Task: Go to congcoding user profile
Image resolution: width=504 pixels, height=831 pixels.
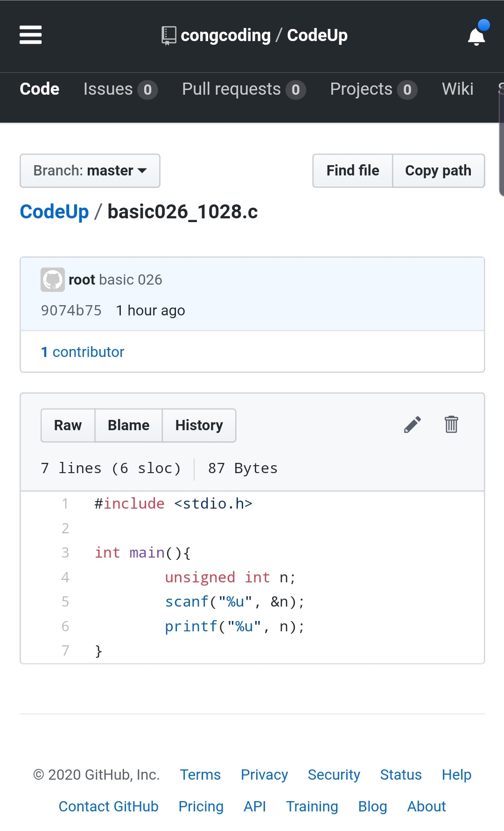Action: pyautogui.click(x=225, y=35)
